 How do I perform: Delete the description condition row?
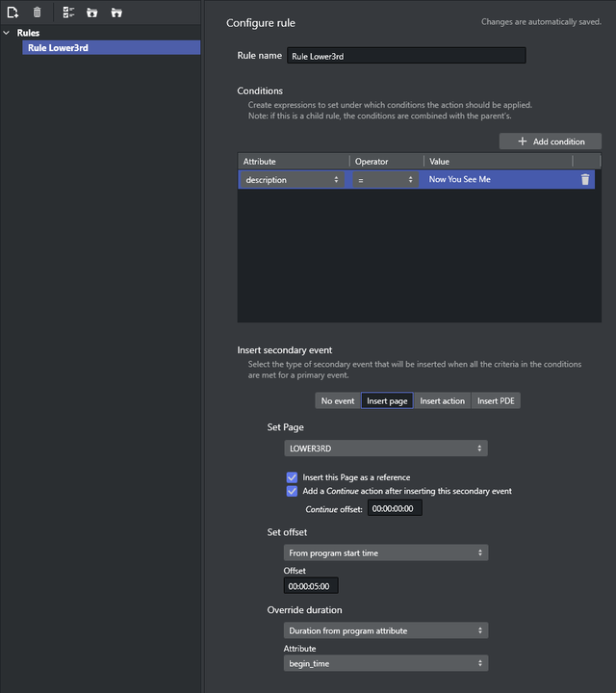point(585,179)
